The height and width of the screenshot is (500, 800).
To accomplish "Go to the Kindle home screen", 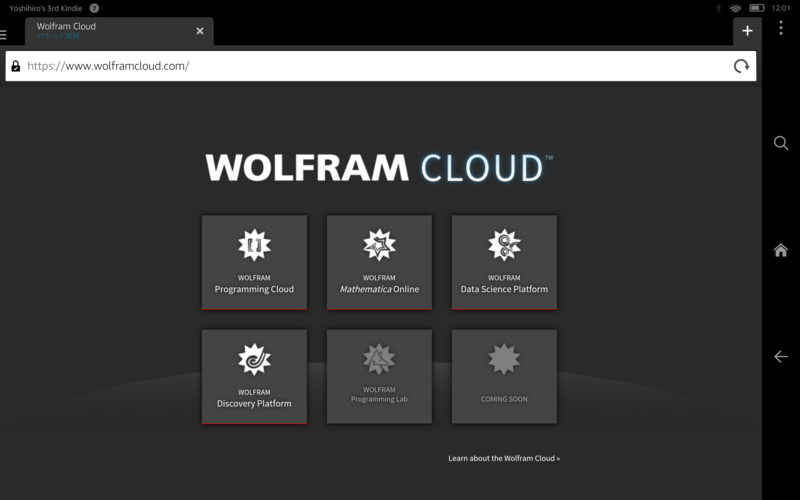I will [x=781, y=250].
